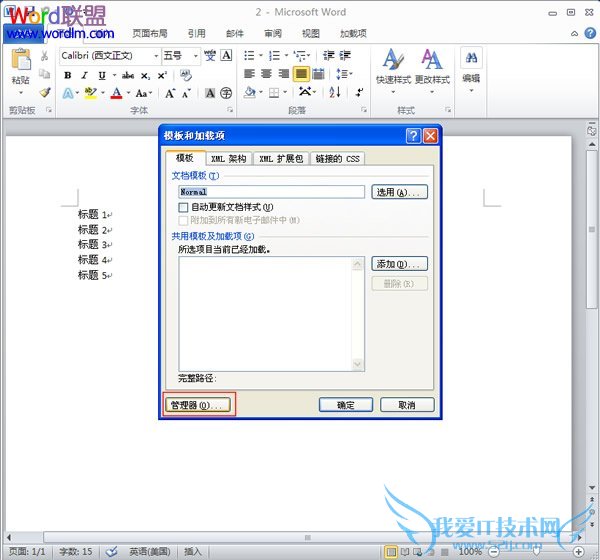This screenshot has height=560, width=600.
Task: Click the Decrease Indent icon
Action: click(x=328, y=56)
